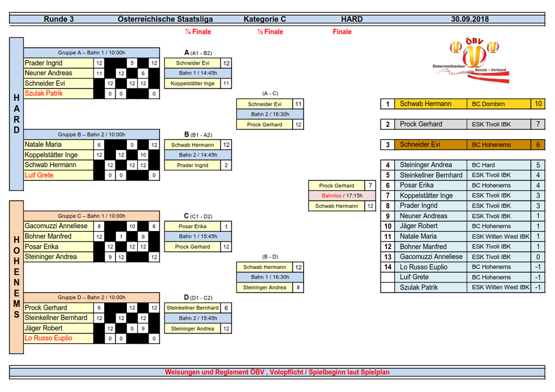Click the bronze third-place Schneider Evi row
The width and height of the screenshot is (555, 392).
[462, 145]
